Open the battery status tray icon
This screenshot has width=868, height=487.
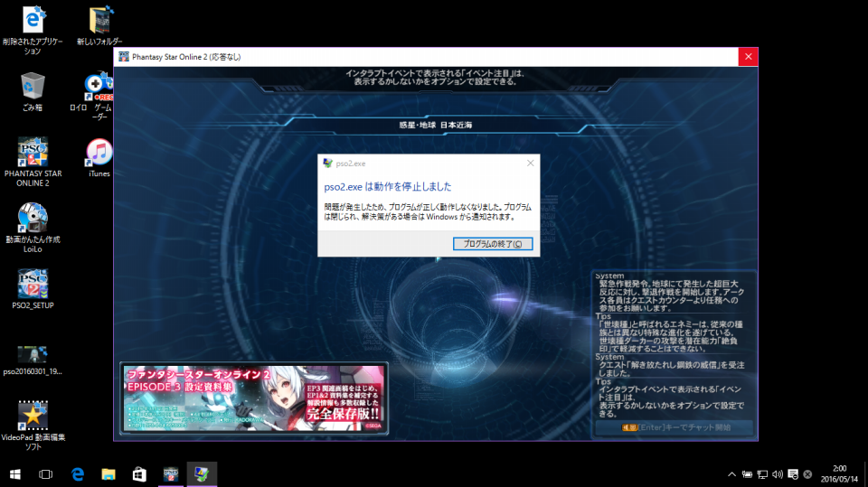pos(747,474)
